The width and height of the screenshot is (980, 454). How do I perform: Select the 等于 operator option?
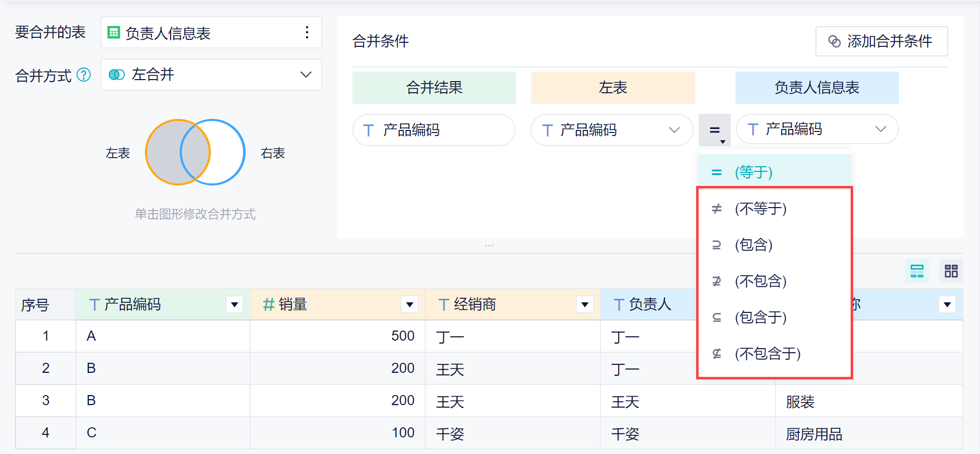pos(753,172)
